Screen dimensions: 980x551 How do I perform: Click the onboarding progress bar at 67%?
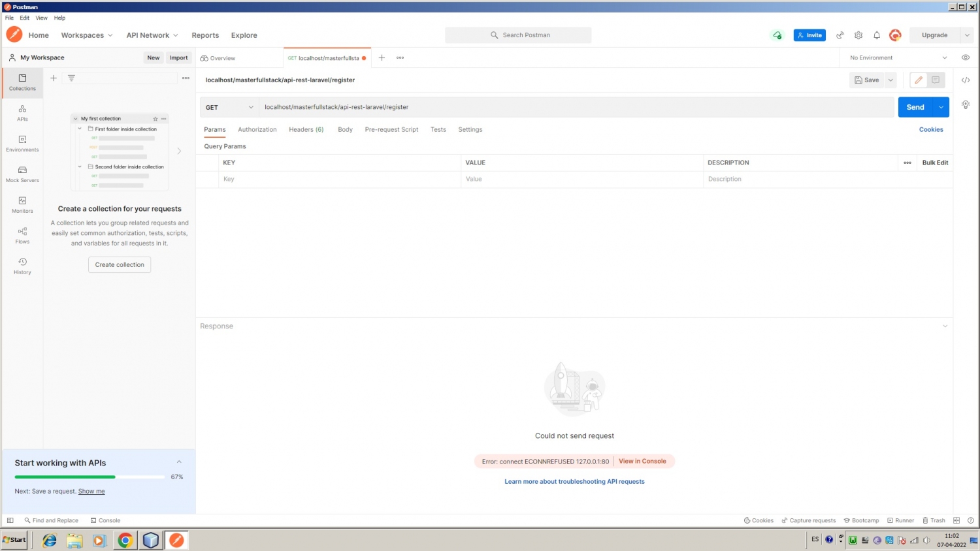[90, 477]
